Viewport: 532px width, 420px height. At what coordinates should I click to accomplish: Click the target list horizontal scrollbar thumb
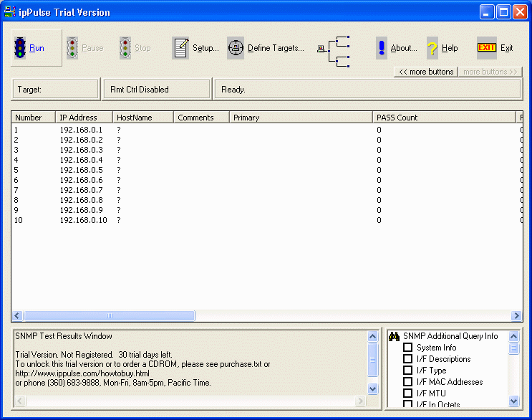click(110, 316)
